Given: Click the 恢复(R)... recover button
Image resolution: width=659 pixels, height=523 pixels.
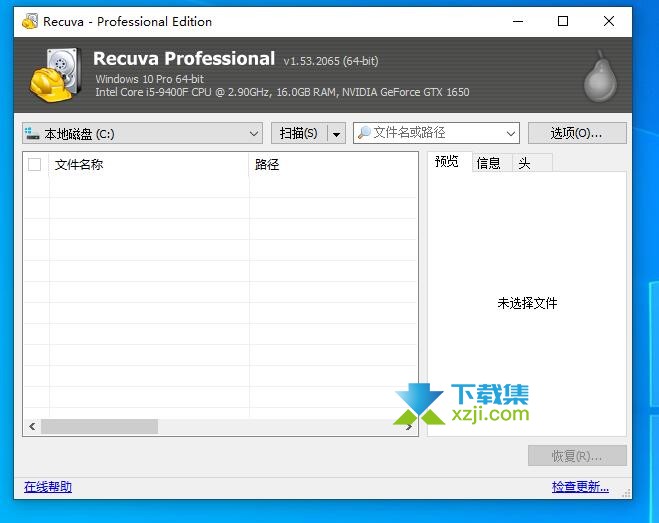Looking at the screenshot, I should point(577,456).
